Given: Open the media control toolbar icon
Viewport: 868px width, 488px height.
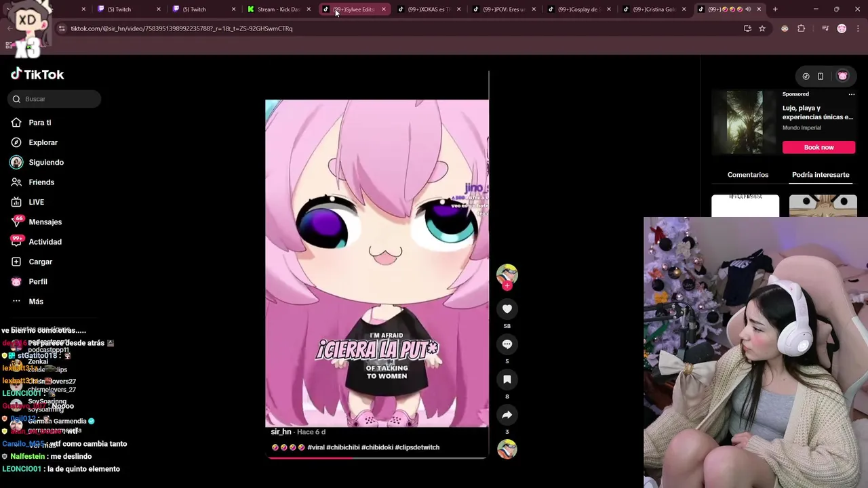Looking at the screenshot, I should tap(825, 28).
